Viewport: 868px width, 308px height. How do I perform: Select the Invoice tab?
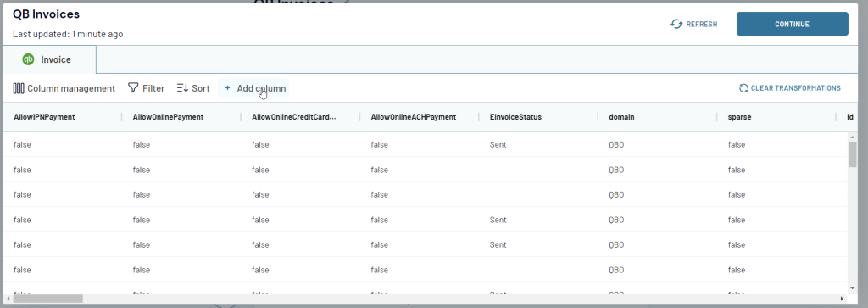[x=50, y=59]
